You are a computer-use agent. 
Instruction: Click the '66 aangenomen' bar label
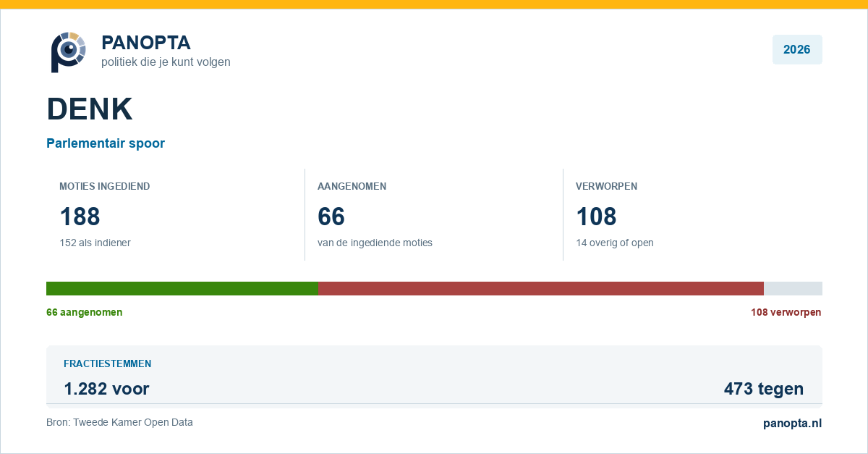tap(84, 312)
